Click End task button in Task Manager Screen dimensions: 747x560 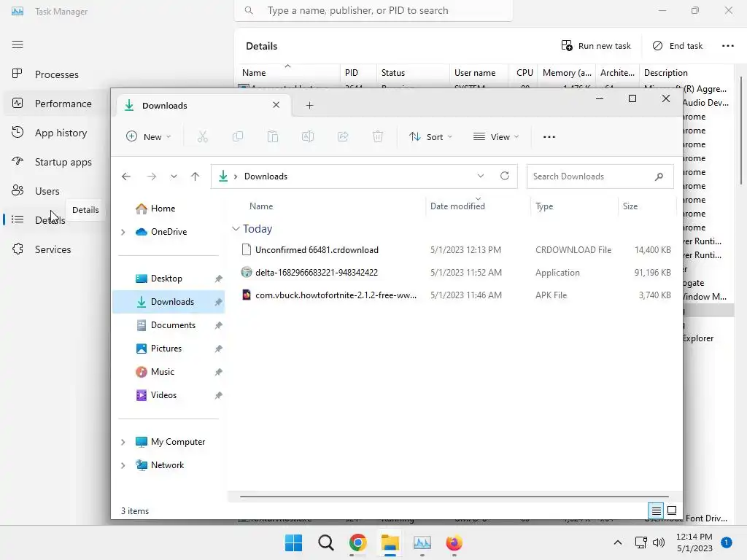677,46
